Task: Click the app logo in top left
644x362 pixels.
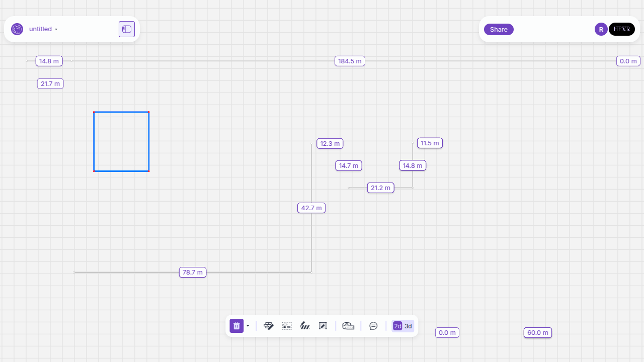Action: pos(17,29)
